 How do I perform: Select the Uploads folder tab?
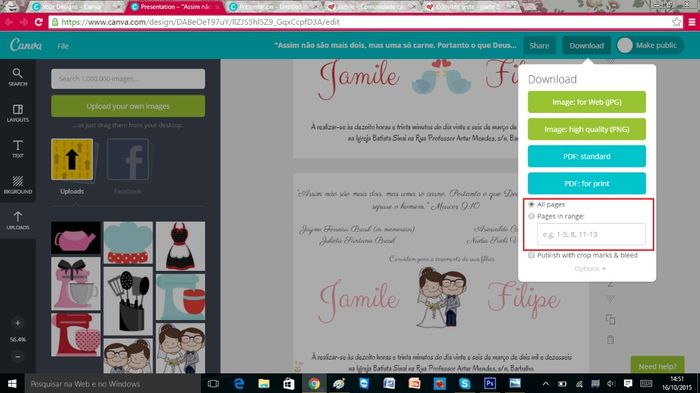click(72, 166)
